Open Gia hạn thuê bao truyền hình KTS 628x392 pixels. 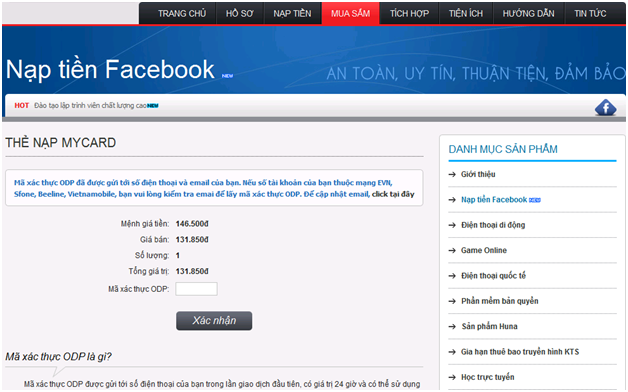tap(520, 352)
